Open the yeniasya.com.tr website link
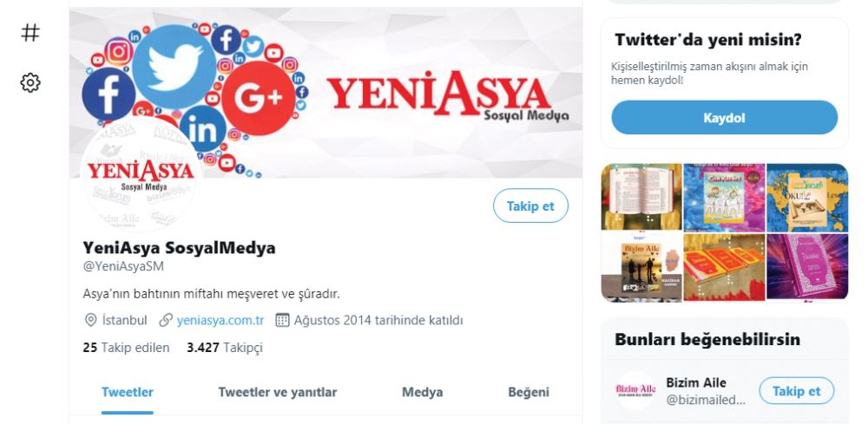Image resolution: width=868 pixels, height=424 pixels. pyautogui.click(x=220, y=320)
